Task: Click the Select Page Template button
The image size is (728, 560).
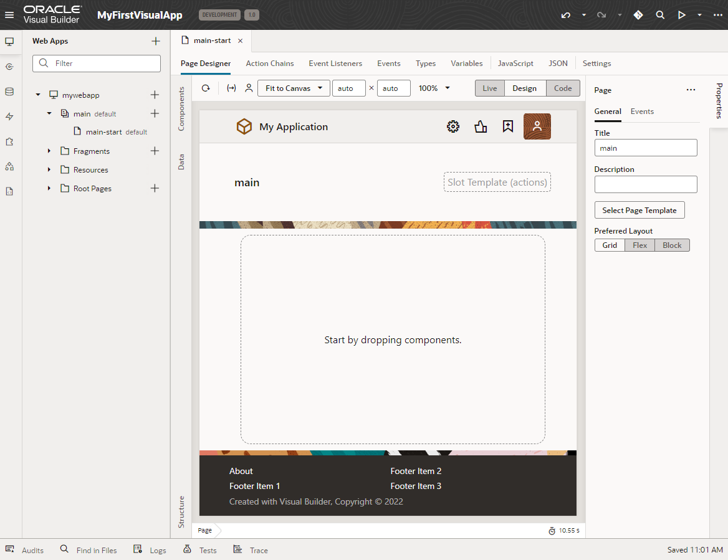Action: [639, 210]
